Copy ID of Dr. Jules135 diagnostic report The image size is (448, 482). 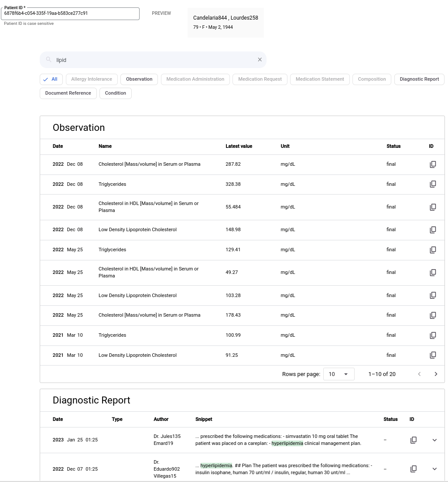click(x=414, y=440)
